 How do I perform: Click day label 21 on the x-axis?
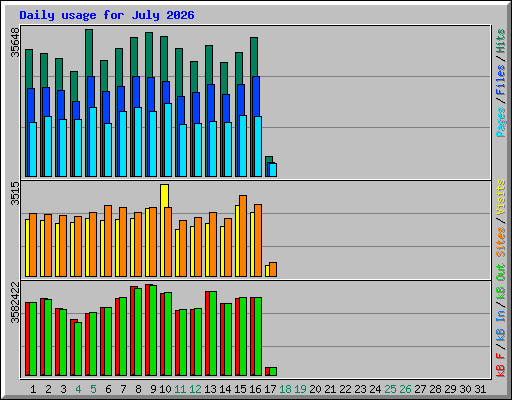330,389
